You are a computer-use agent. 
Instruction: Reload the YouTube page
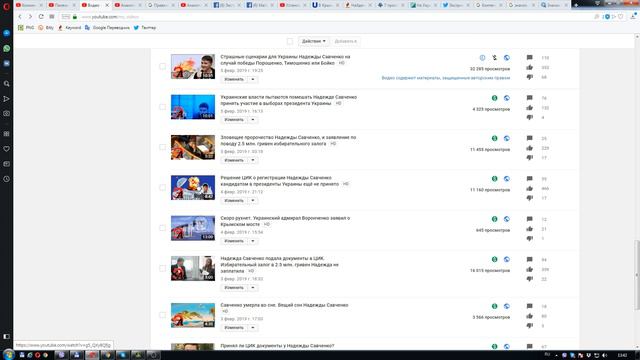pyautogui.click(x=41, y=17)
